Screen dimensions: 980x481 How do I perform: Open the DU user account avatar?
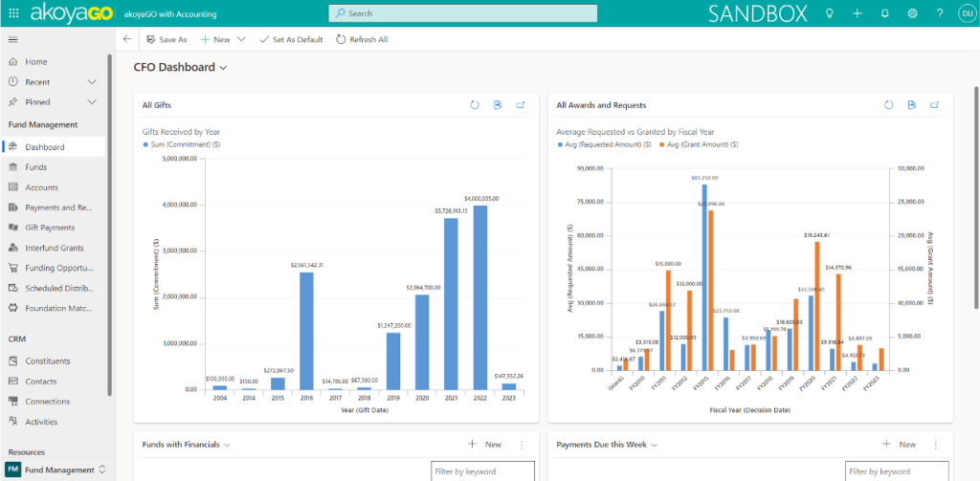click(967, 13)
